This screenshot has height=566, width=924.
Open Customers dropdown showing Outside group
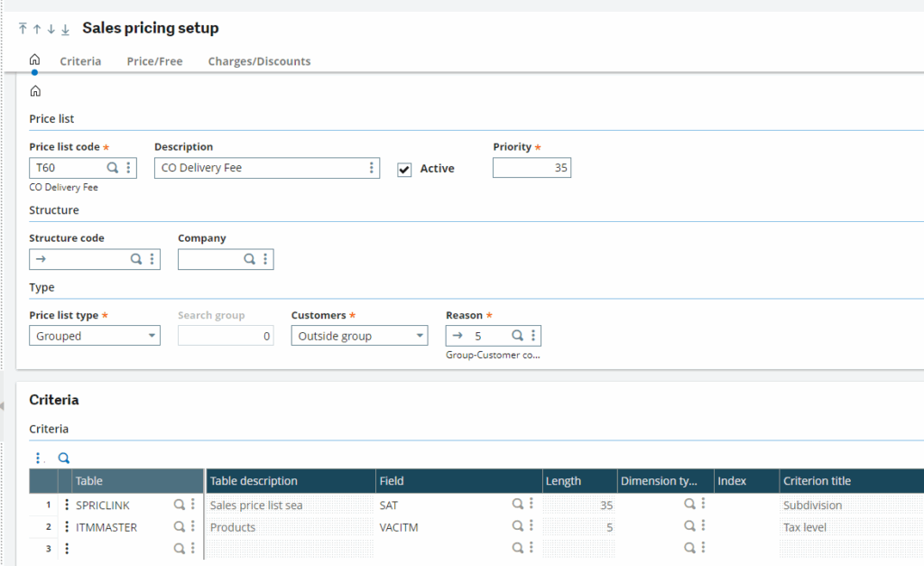(x=419, y=336)
